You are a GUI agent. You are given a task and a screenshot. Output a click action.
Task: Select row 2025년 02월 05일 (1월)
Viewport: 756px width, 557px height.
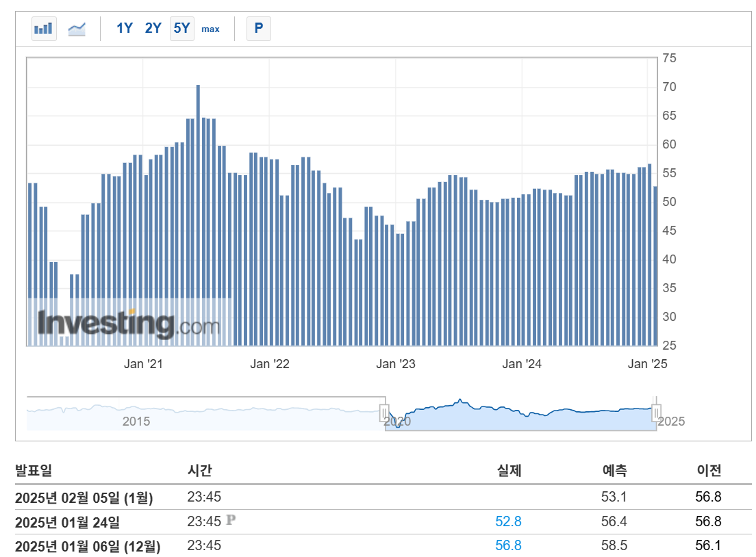[383, 497]
